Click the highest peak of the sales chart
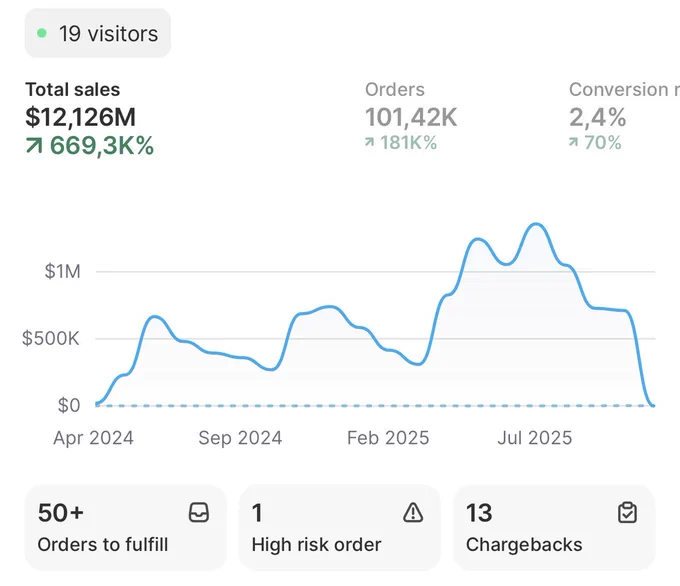Viewport: 680px width, 586px height. point(536,224)
